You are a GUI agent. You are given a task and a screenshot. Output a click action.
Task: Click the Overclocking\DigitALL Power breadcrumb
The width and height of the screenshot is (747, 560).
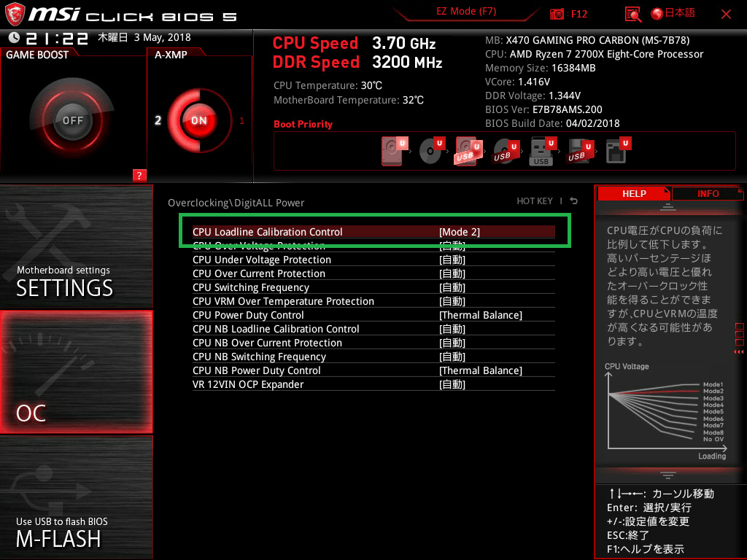coord(236,203)
